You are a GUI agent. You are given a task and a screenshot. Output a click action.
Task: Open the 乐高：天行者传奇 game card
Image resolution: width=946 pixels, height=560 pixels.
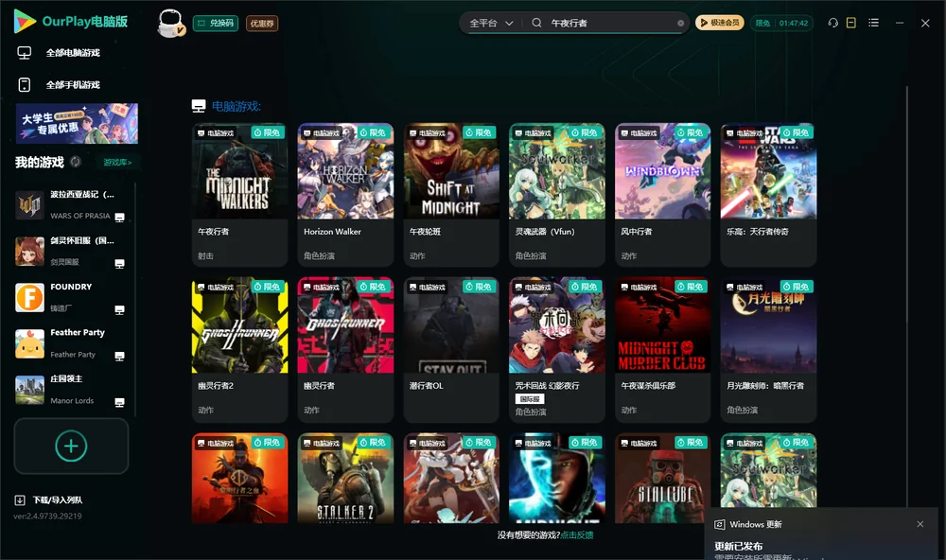pyautogui.click(x=768, y=194)
